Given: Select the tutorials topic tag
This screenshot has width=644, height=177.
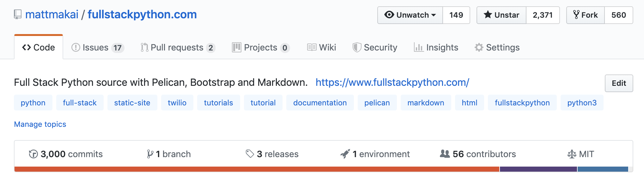Looking at the screenshot, I should (x=218, y=103).
